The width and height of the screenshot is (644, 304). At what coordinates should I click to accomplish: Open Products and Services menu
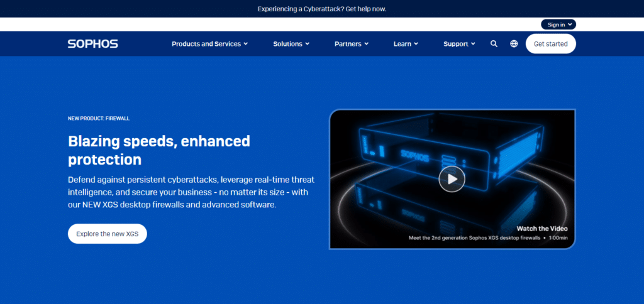coord(210,44)
